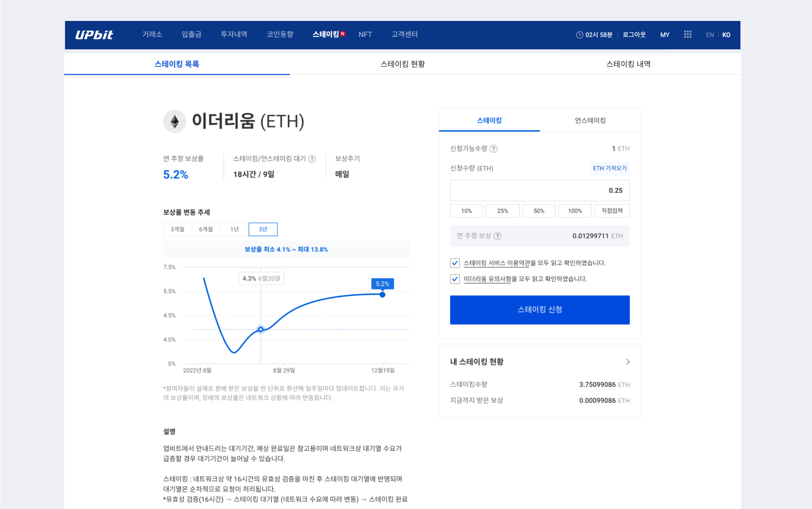Toggle the Ethereum precautions checkbox
This screenshot has width=812, height=509.
[x=455, y=279]
